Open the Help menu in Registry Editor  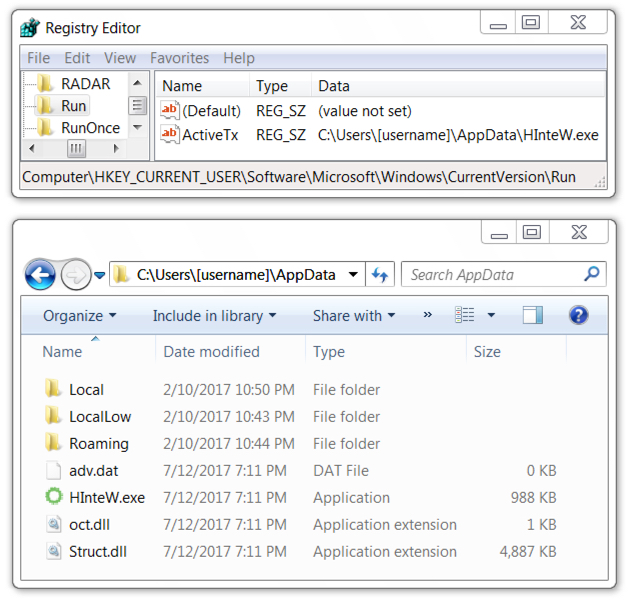point(239,58)
